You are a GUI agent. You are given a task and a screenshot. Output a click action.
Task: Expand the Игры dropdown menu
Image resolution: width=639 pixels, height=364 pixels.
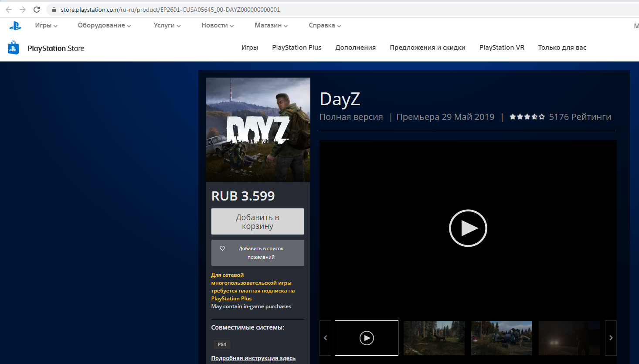[x=46, y=25]
